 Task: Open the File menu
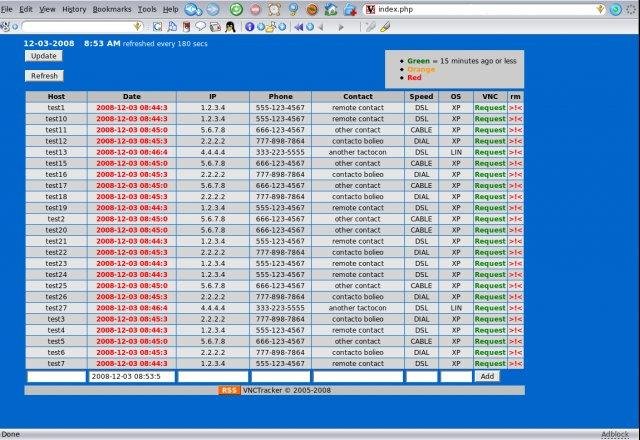tap(7, 9)
